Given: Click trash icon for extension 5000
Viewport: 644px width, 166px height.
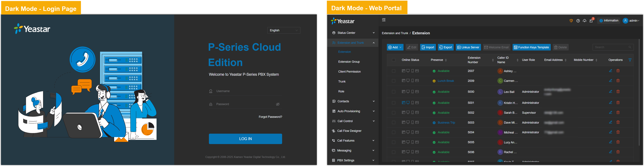Looking at the screenshot, I should pyautogui.click(x=618, y=92).
